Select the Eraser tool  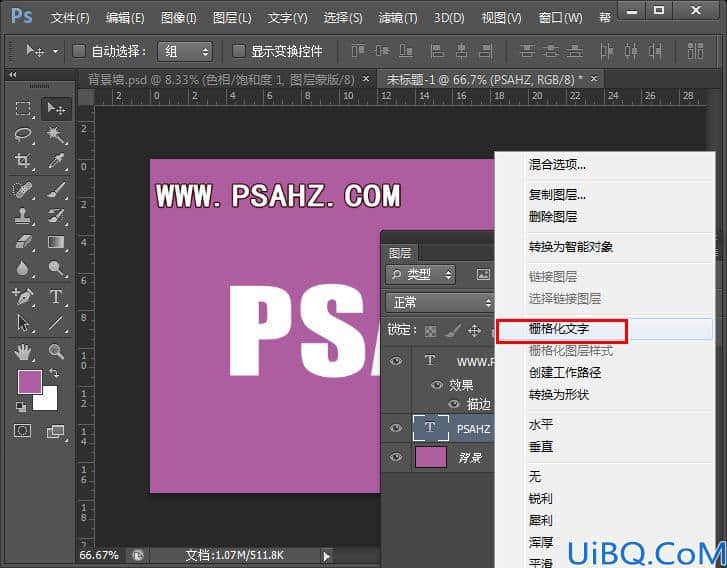(23, 242)
